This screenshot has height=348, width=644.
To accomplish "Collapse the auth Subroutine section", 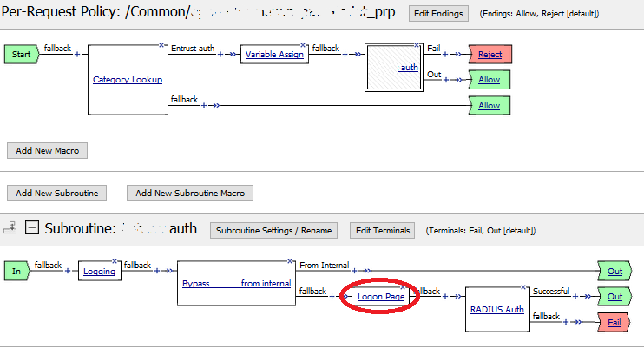I will [32, 227].
